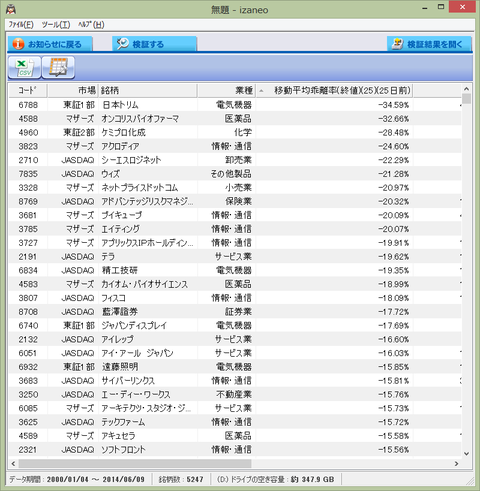The height and width of the screenshot is (491, 480).
Task: Open results via 検証結果を開く button
Action: tap(429, 44)
